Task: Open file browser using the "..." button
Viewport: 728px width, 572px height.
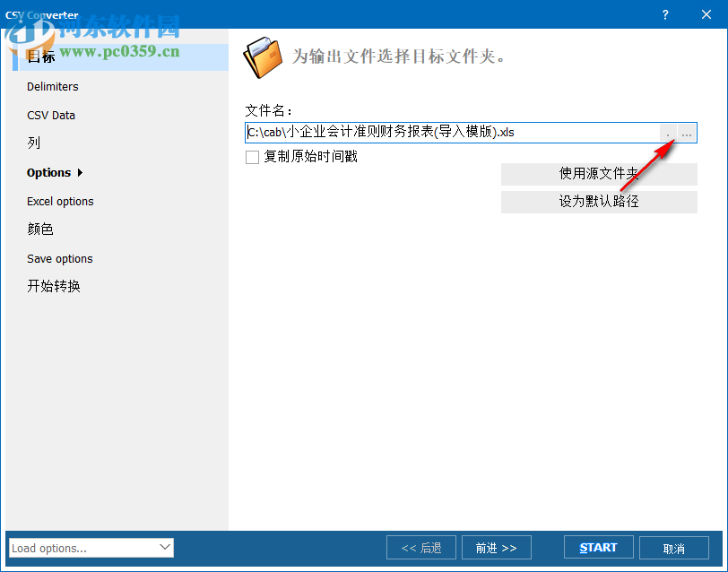Action: pos(686,132)
